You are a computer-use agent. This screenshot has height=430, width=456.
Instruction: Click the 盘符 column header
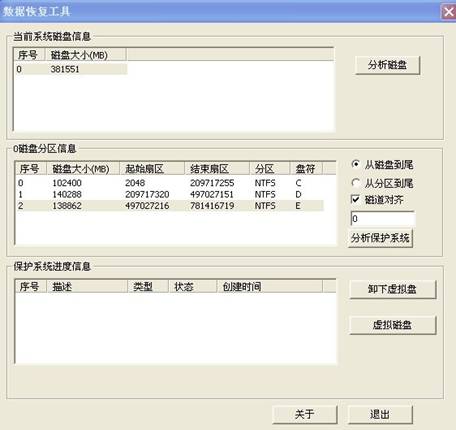(306, 169)
